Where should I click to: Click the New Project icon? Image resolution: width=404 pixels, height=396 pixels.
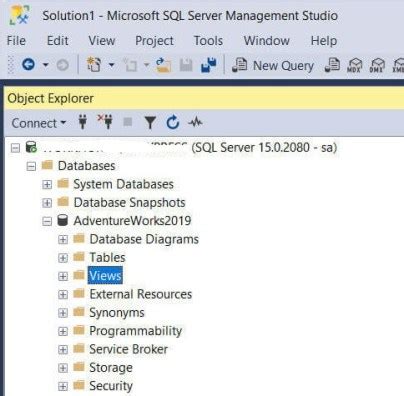click(x=94, y=64)
